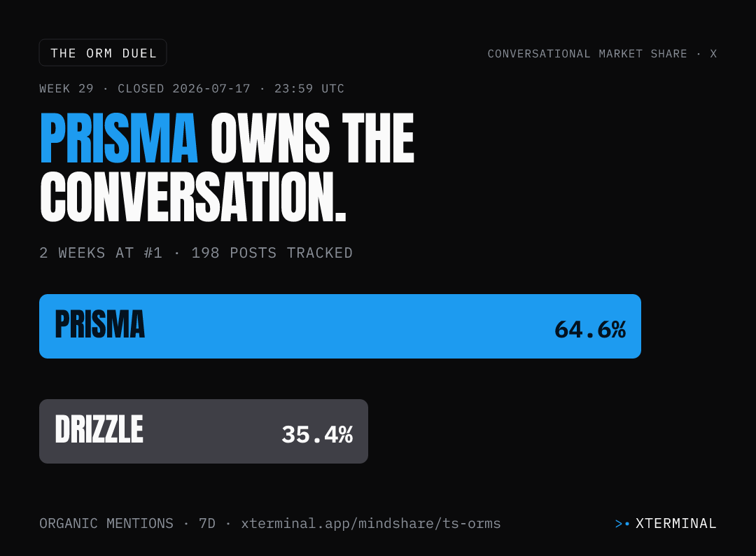
Task: Click the 2 WEEKS AT #1 text
Action: point(101,253)
